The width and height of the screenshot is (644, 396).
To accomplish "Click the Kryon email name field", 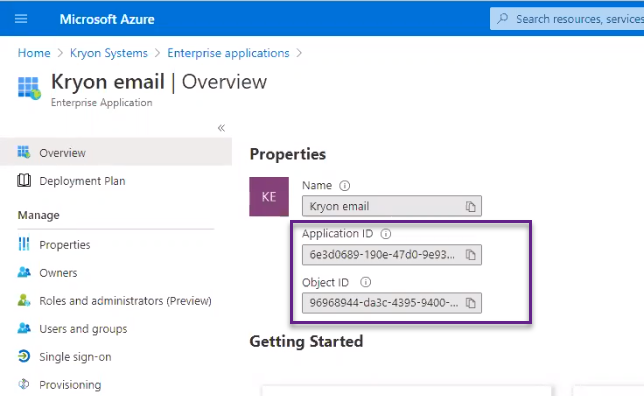I will tap(391, 206).
